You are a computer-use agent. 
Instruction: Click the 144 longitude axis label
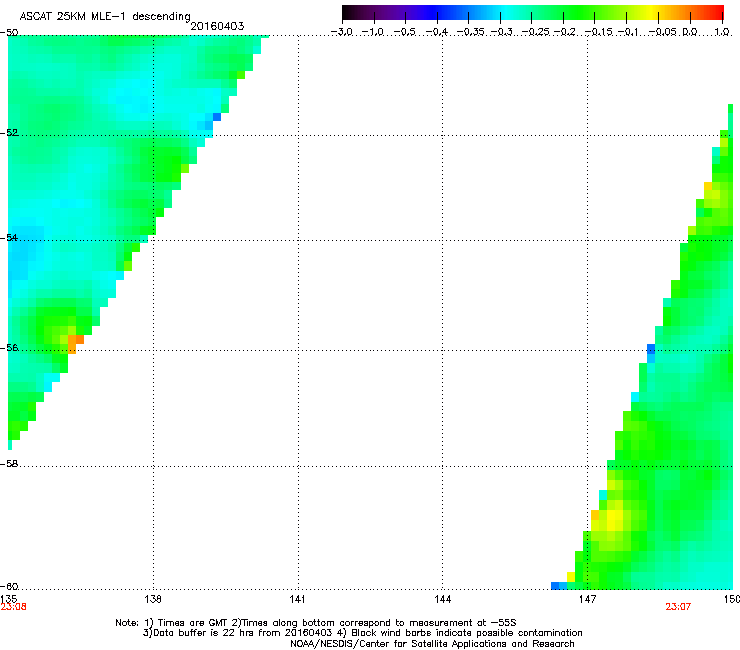[442, 599]
